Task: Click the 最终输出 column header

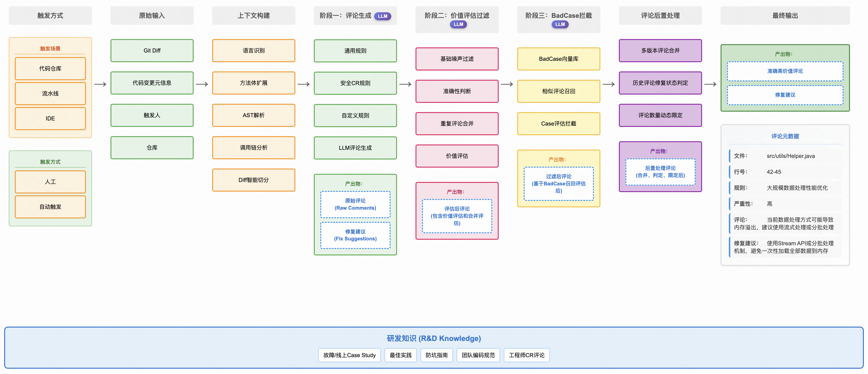Action: click(x=785, y=15)
